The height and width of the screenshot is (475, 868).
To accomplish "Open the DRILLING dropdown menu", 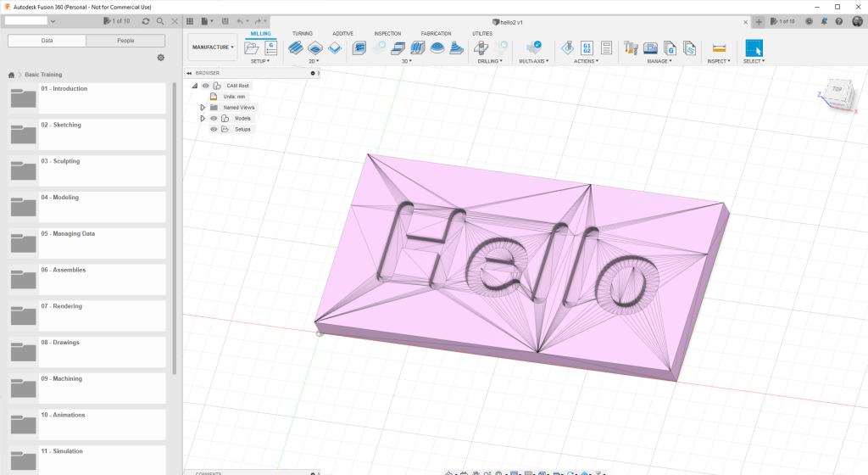I will (490, 61).
